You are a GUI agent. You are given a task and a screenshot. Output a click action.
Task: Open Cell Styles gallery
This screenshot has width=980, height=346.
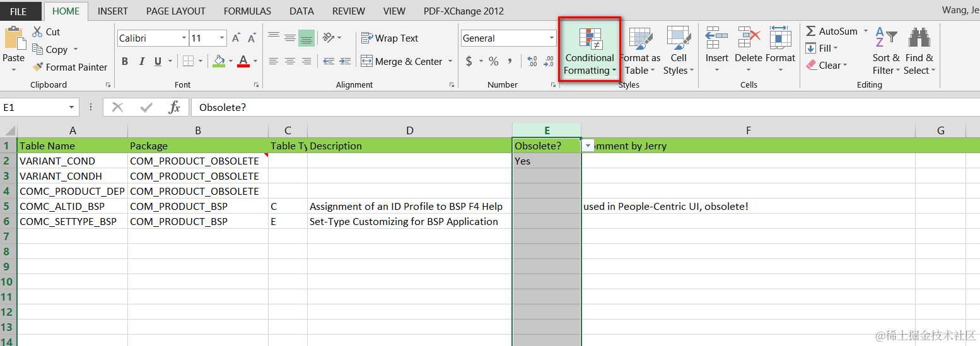pos(679,52)
